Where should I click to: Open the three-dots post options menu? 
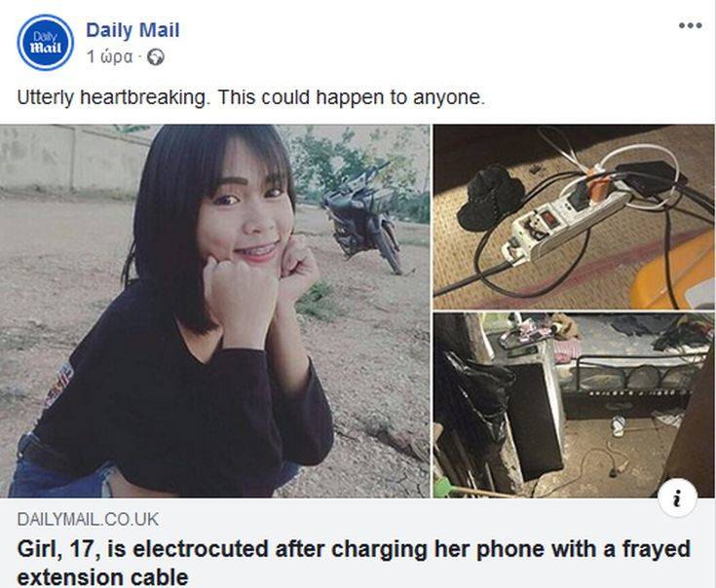pyautogui.click(x=690, y=25)
